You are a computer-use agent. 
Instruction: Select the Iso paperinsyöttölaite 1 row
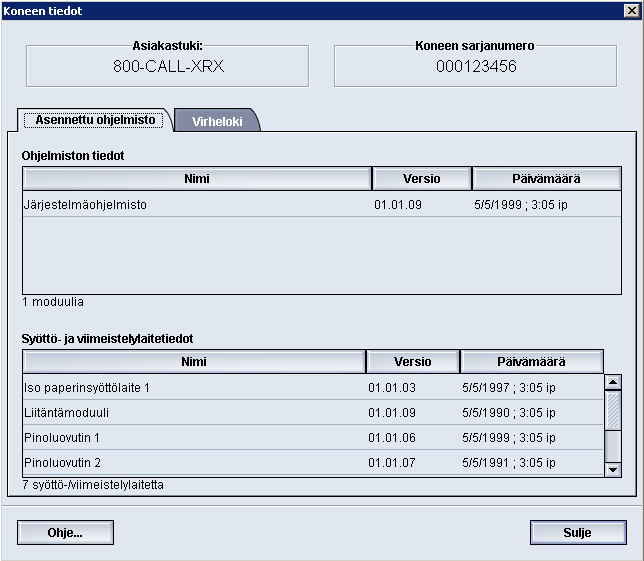313,387
